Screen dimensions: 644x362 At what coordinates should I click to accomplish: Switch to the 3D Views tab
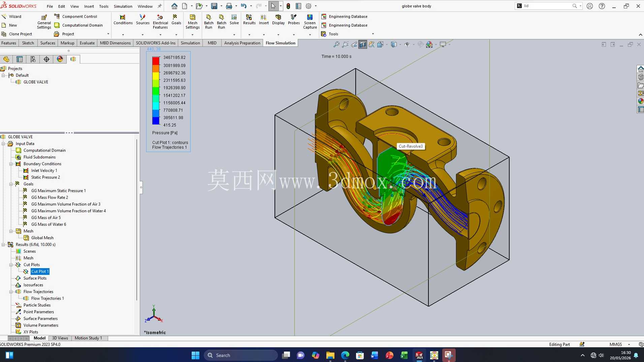click(x=60, y=338)
